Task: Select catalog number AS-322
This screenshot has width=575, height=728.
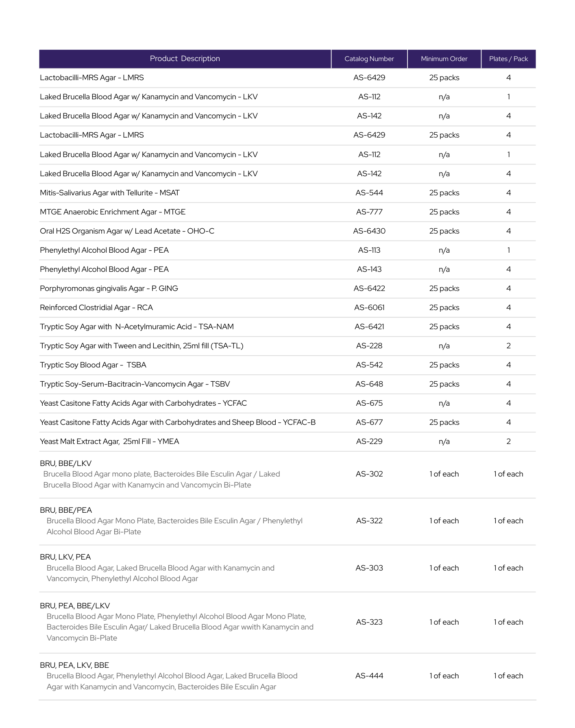Action: (369, 521)
